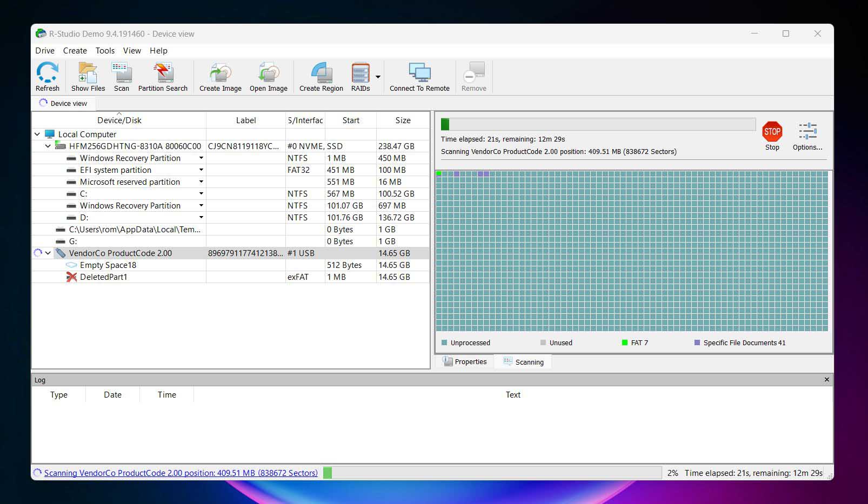Open C: partition dropdown arrow
The width and height of the screenshot is (868, 504).
pos(201,194)
